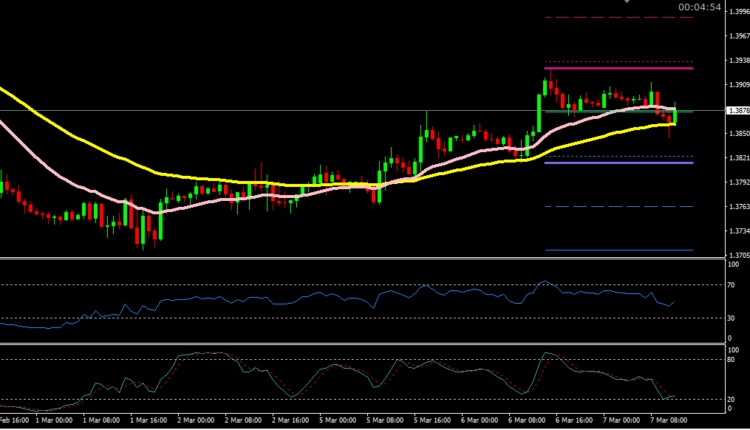Click the 1.3705 price axis label
This screenshot has height=430, width=750.
[734, 256]
